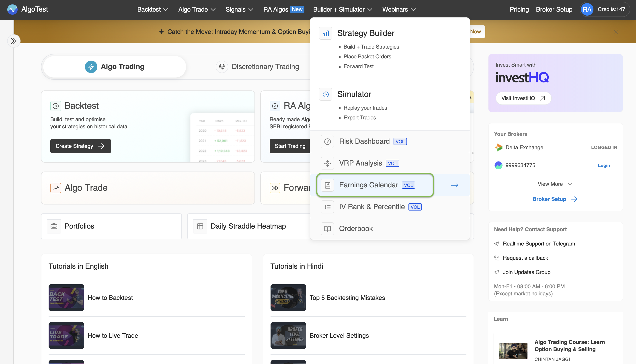This screenshot has height=364, width=636.
Task: Click the phone icon beside Request a callback
Action: pos(497,258)
